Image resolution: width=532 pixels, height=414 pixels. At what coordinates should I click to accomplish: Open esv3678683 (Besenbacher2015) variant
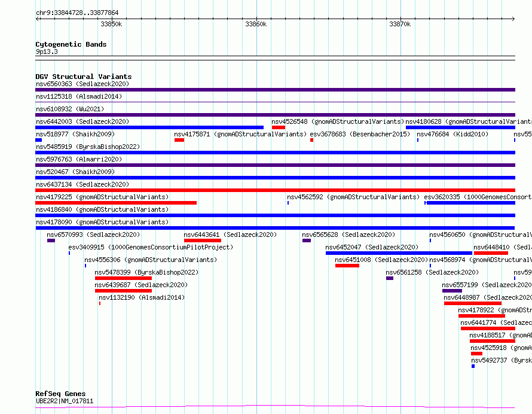[x=360, y=134]
